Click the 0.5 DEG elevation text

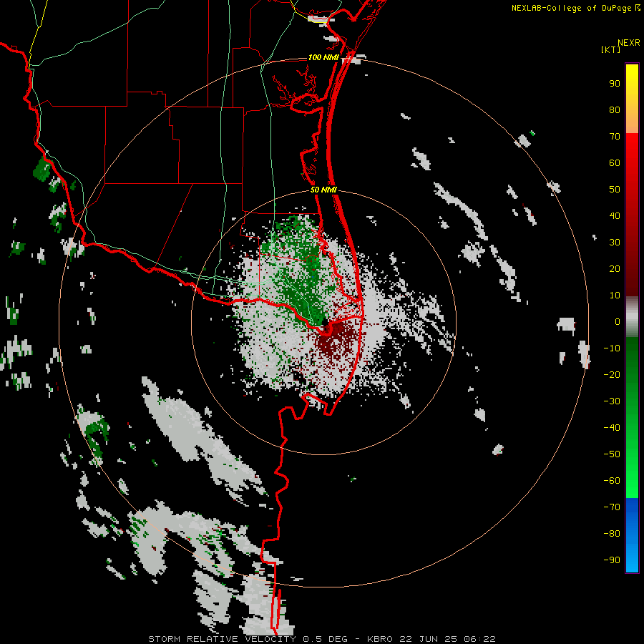(326, 639)
